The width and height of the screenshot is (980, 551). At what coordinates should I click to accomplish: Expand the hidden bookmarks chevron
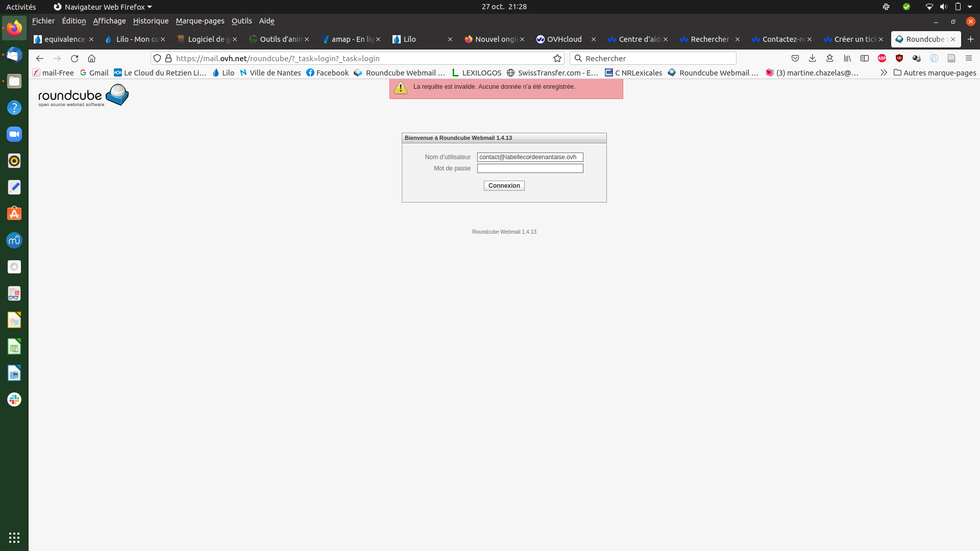[884, 72]
